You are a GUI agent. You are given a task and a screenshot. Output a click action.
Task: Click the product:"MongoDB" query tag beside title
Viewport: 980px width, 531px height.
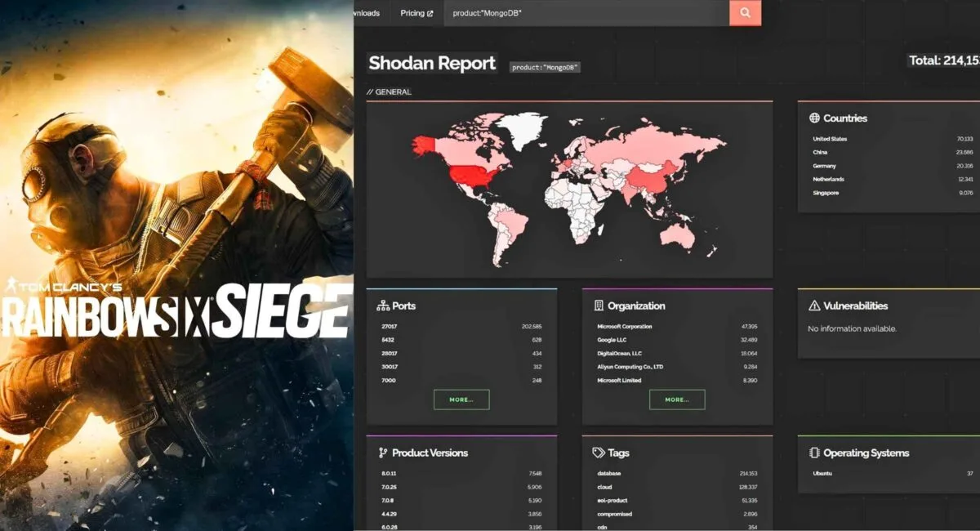tap(545, 67)
